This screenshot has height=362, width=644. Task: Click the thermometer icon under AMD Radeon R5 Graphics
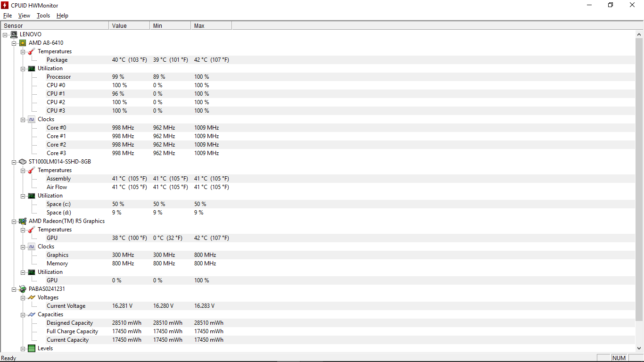[32, 230]
